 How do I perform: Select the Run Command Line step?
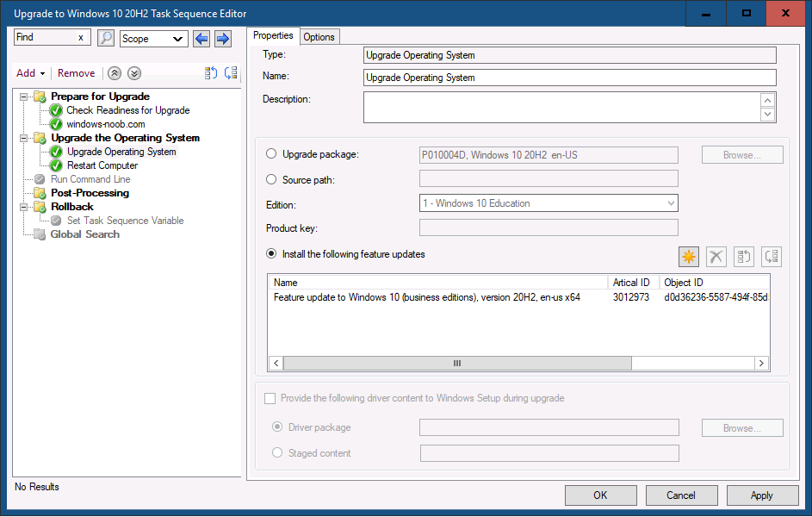coord(90,179)
